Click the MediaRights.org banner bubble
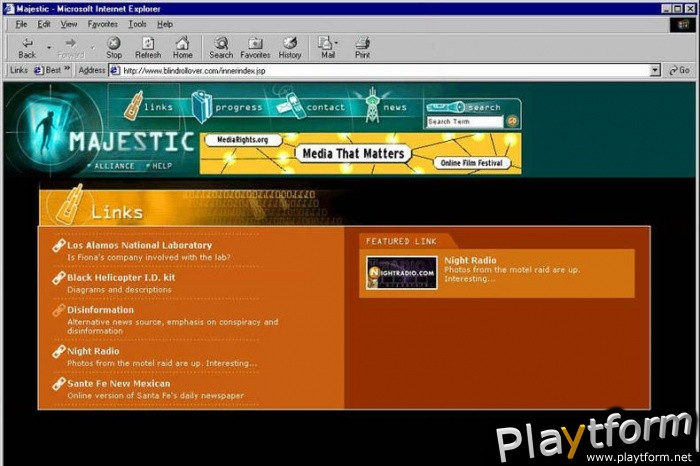Image resolution: width=700 pixels, height=466 pixels. (x=243, y=140)
